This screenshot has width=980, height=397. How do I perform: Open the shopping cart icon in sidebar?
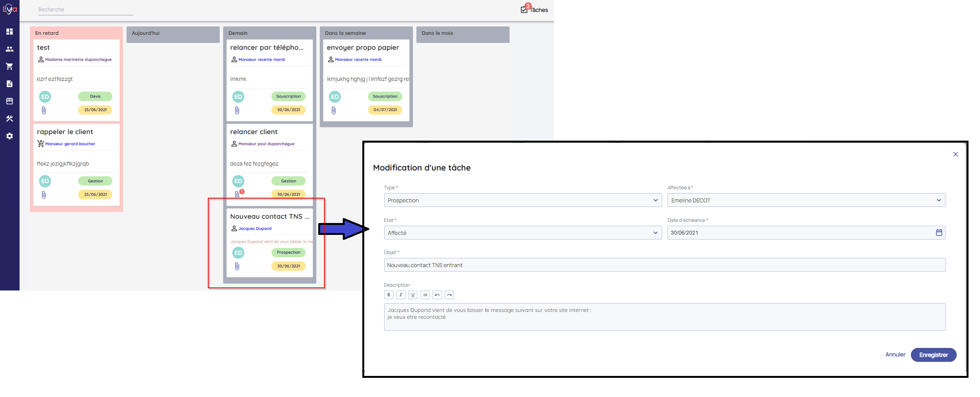(x=10, y=66)
